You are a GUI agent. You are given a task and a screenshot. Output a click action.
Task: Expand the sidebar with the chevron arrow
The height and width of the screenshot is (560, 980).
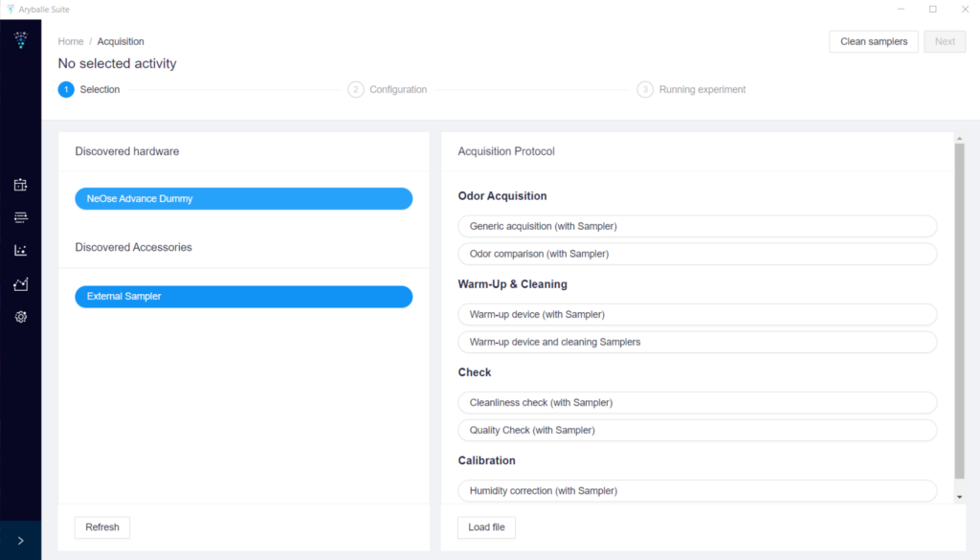(x=21, y=541)
